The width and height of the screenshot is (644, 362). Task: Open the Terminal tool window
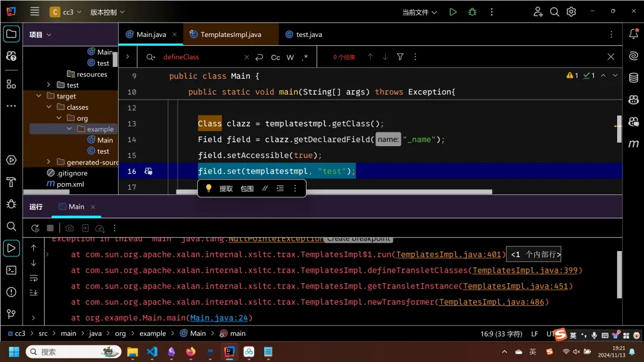(11, 270)
